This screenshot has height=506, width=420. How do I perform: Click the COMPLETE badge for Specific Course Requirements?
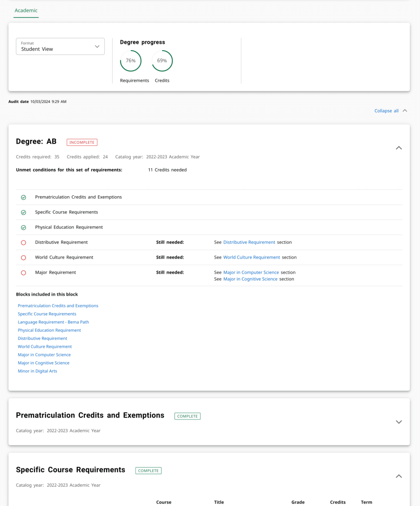pos(148,471)
